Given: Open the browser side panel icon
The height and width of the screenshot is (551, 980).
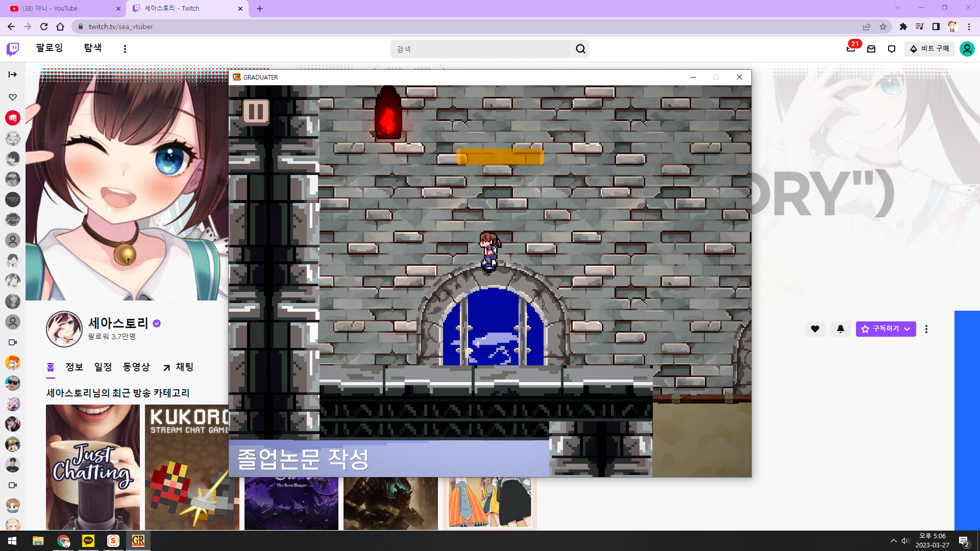Looking at the screenshot, I should [x=936, y=27].
